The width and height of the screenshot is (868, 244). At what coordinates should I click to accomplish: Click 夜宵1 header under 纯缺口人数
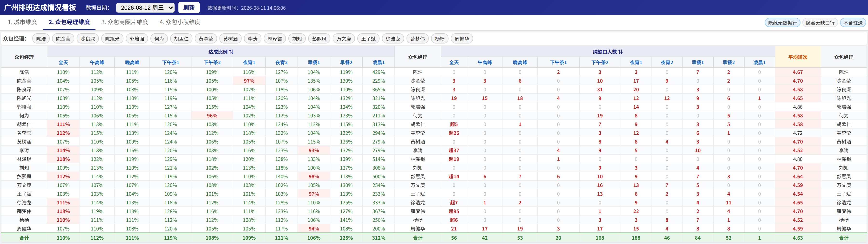pos(636,62)
